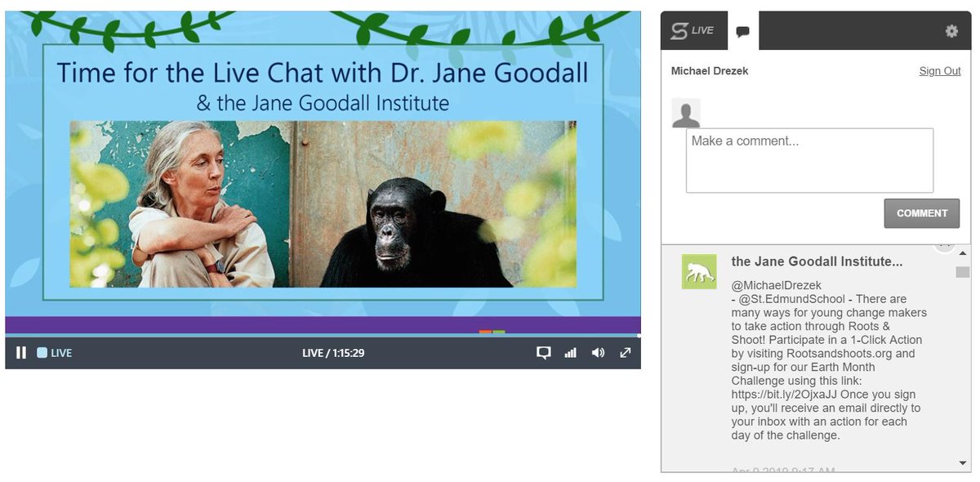Click the Jane Goodall and chimp video image
This screenshot has height=482, width=980.
click(x=323, y=204)
